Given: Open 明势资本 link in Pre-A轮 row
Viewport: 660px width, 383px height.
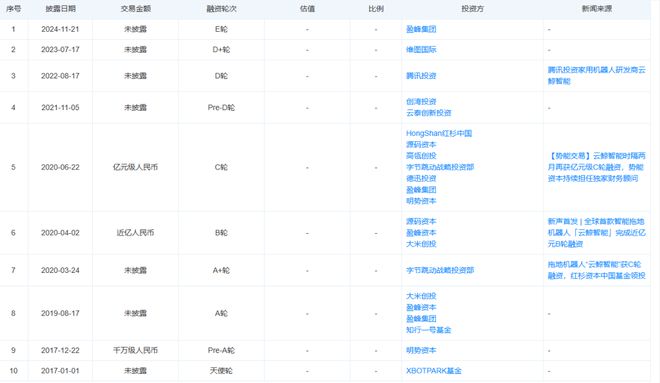Looking at the screenshot, I should pos(421,350).
